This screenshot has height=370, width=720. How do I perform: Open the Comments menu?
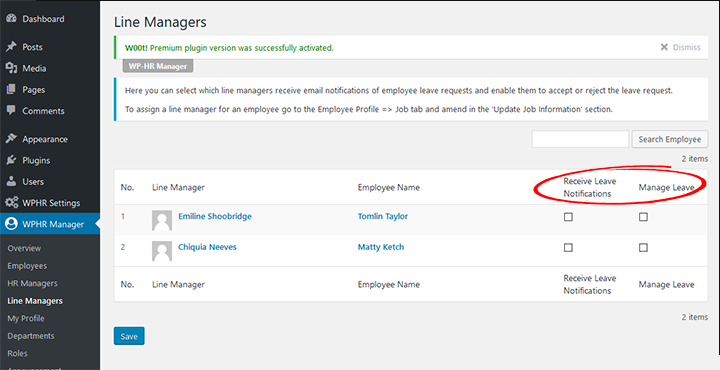tap(50, 111)
